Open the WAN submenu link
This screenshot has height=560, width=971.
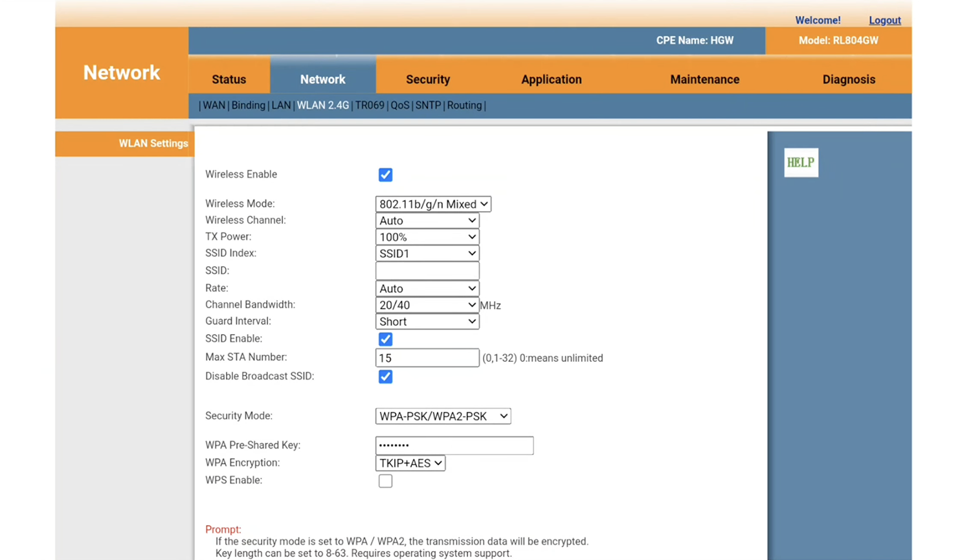point(214,106)
